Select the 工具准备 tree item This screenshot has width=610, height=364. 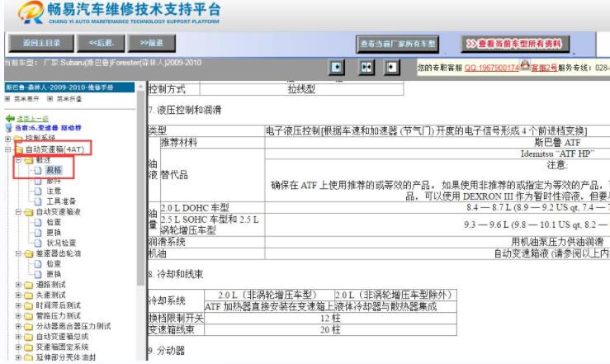tap(61, 201)
